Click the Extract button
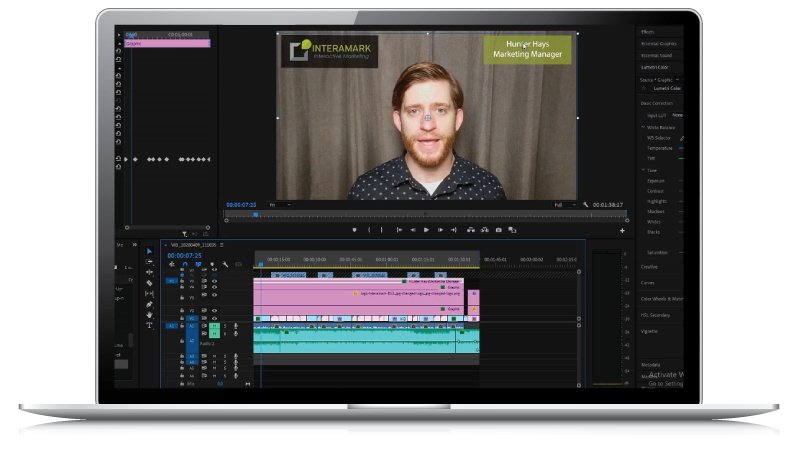This screenshot has height=453, width=800. click(485, 230)
